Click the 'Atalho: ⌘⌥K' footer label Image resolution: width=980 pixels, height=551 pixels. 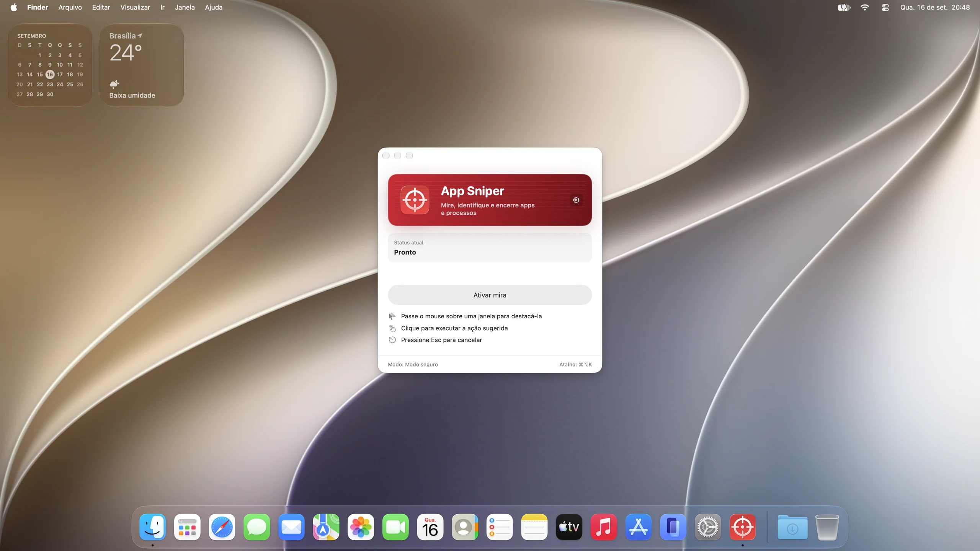(575, 365)
